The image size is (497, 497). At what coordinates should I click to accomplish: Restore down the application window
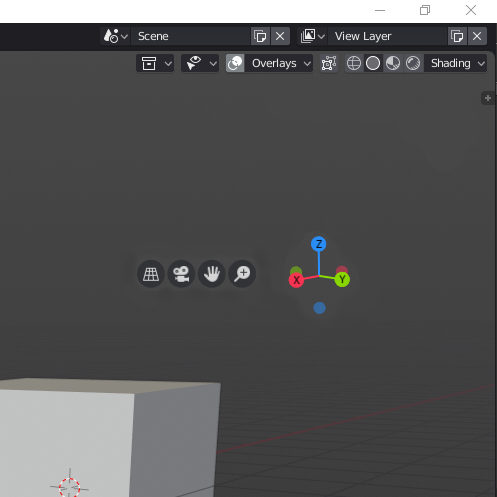tap(425, 10)
